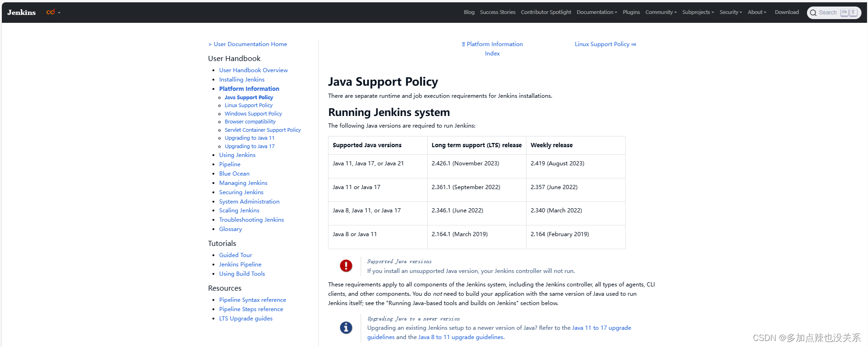Go to the Plugins page

click(631, 12)
